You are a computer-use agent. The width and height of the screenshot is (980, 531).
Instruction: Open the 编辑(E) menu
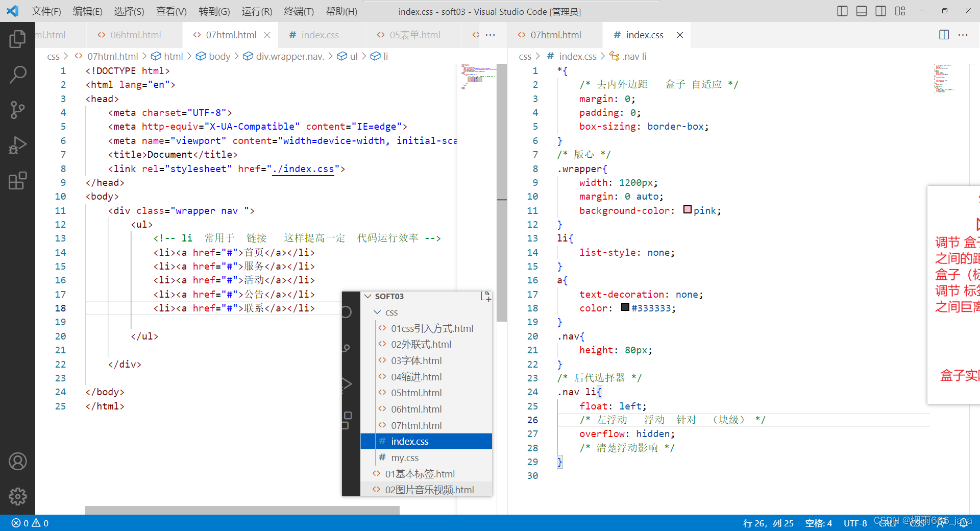point(88,11)
